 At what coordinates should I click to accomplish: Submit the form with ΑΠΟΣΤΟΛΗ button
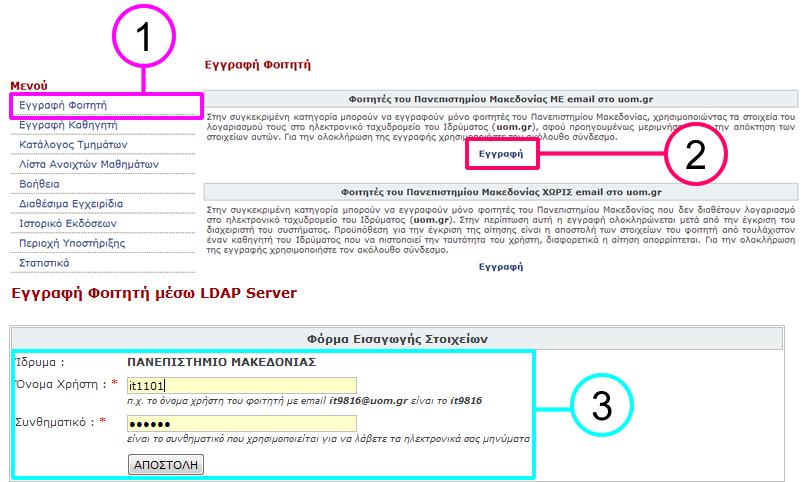click(166, 465)
